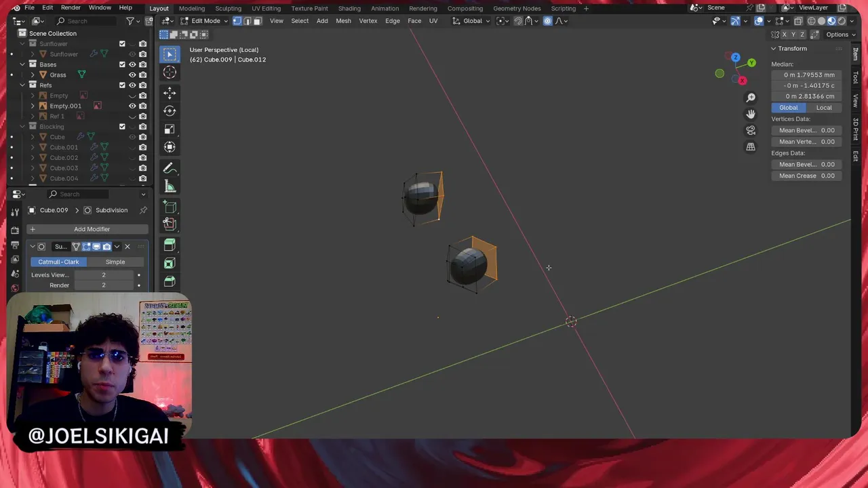Toggle snapping magnet icon
The image size is (868, 488).
518,21
